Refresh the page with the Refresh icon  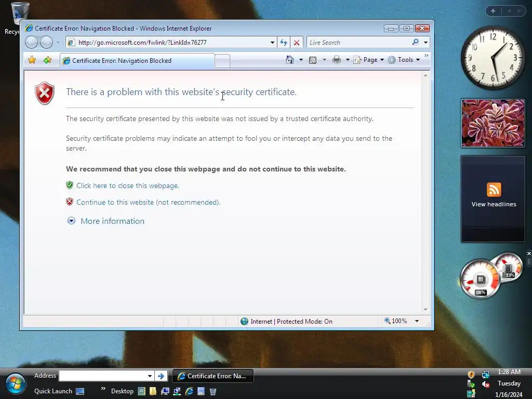pyautogui.click(x=284, y=43)
